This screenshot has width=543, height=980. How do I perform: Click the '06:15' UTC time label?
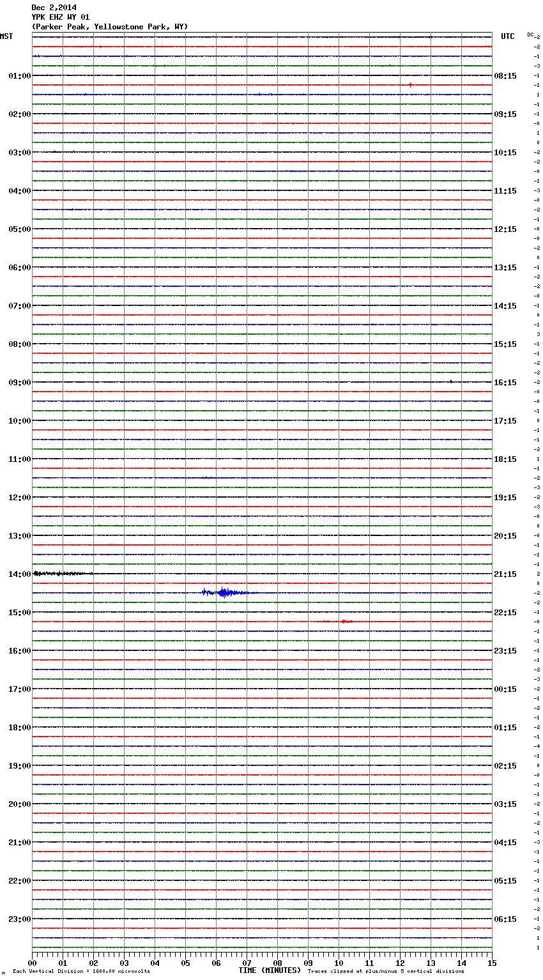[505, 919]
